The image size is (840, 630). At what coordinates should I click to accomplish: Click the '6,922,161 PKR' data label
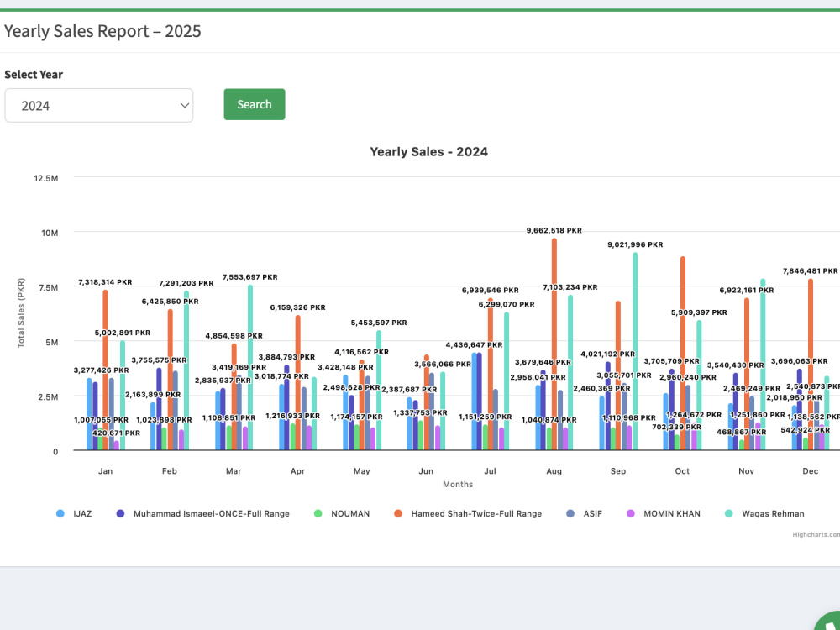[746, 290]
